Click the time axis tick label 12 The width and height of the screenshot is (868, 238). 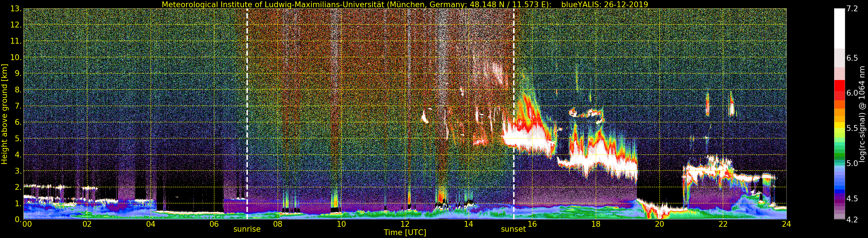click(405, 224)
